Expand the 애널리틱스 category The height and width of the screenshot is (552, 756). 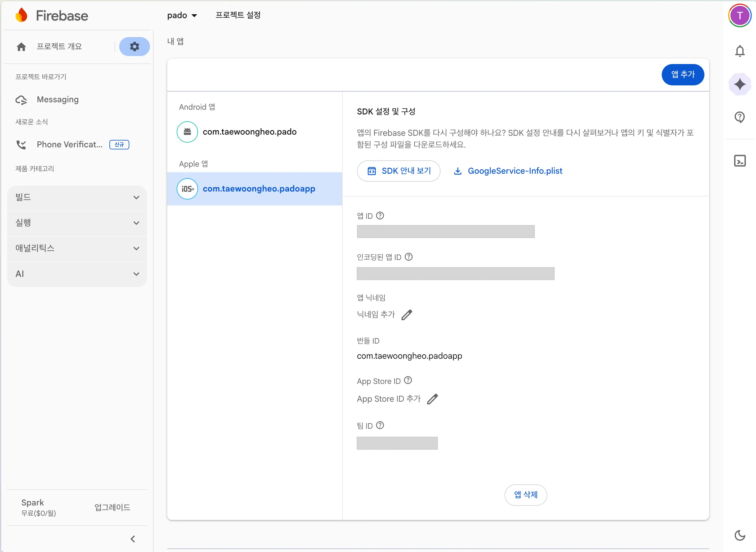coord(77,248)
